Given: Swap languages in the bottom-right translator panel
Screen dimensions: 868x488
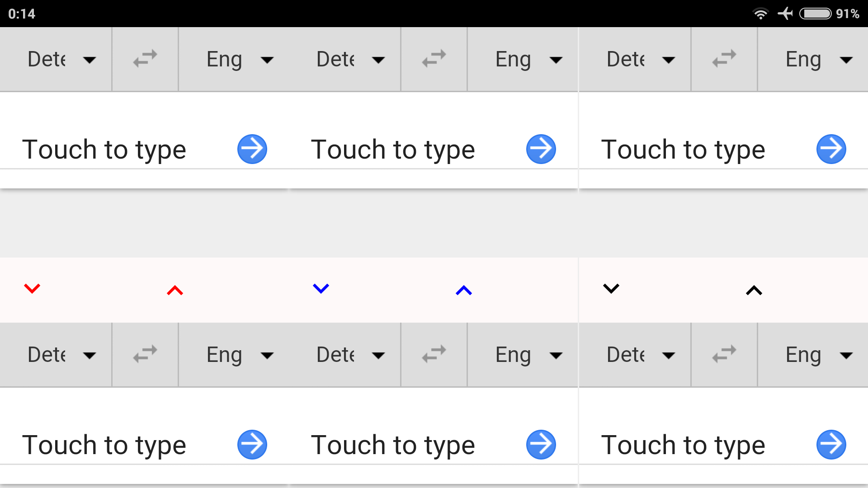Looking at the screenshot, I should (x=724, y=355).
